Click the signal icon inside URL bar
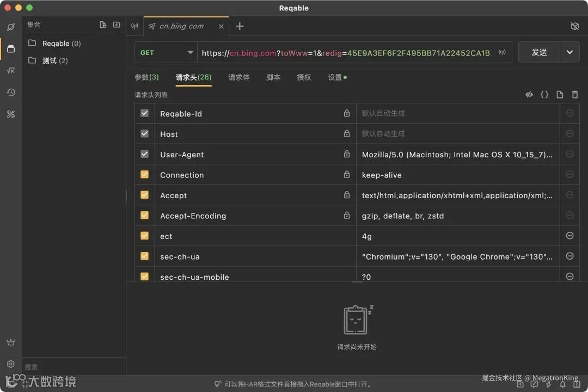This screenshot has height=392, width=588. coord(502,52)
